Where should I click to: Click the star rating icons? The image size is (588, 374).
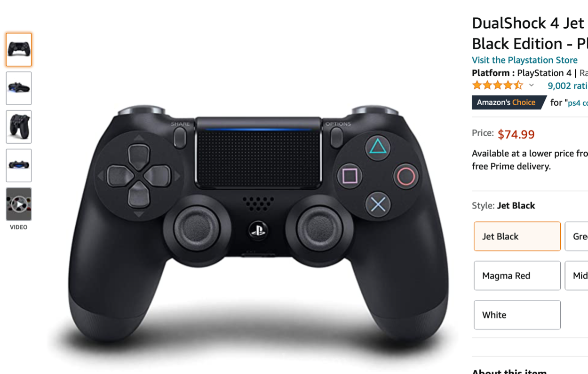(x=498, y=86)
